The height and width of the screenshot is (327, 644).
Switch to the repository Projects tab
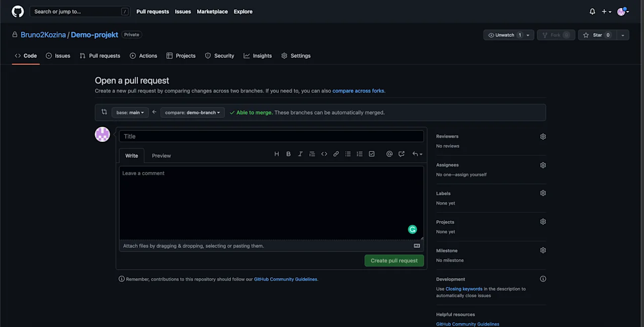pyautogui.click(x=181, y=56)
